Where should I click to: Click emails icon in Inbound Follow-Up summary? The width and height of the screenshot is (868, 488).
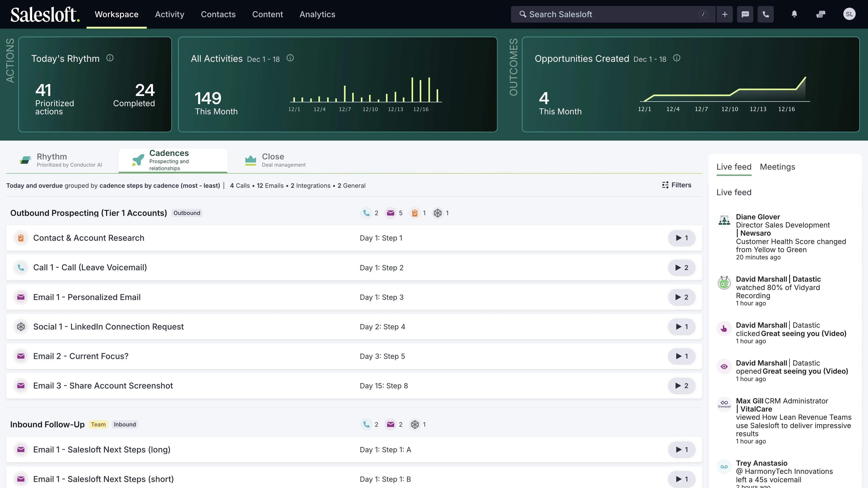pos(391,424)
